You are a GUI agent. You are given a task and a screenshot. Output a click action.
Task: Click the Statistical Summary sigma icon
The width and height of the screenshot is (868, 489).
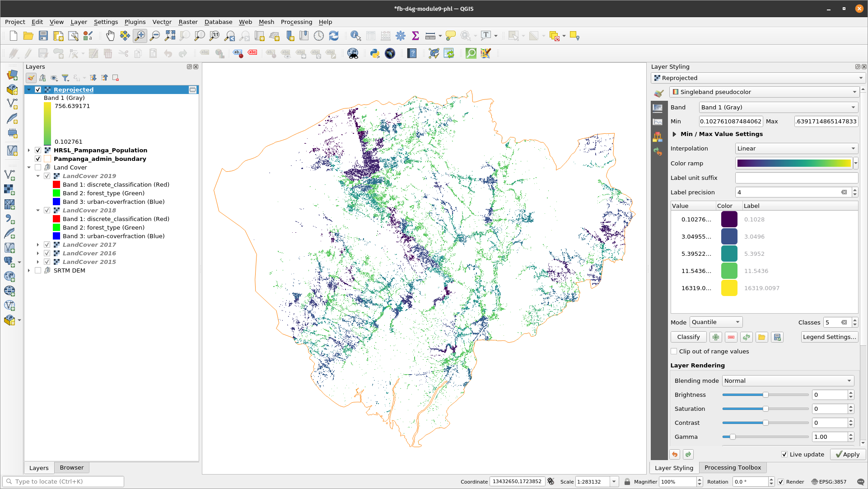(x=415, y=36)
